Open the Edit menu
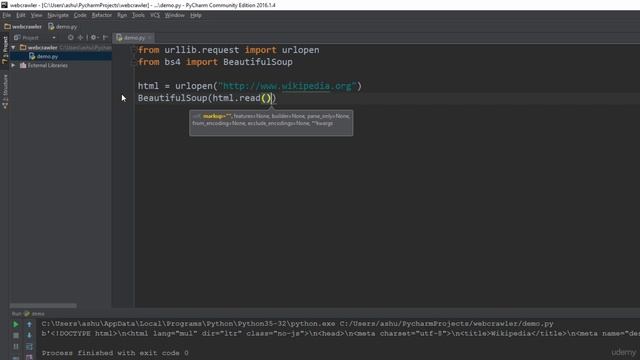640x360 pixels. point(21,15)
